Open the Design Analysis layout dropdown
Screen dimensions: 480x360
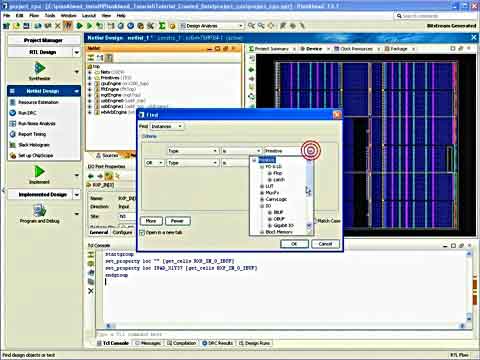(x=212, y=26)
